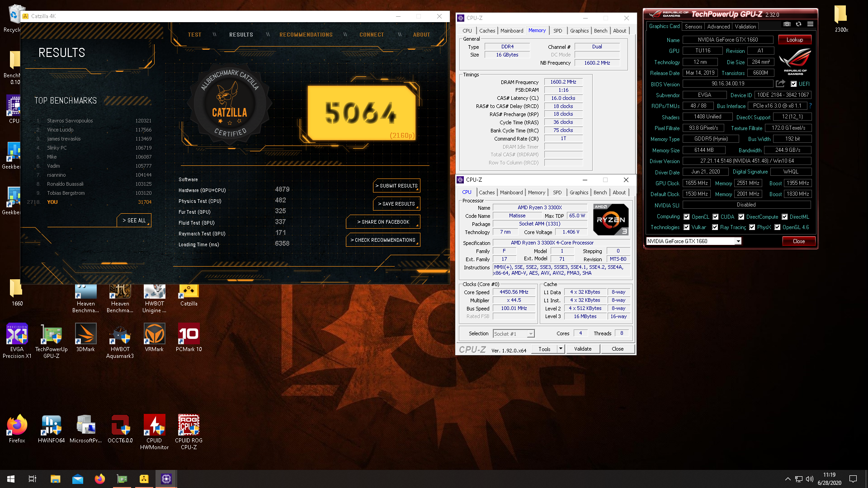
Task: Toggle CUDA checkbox in GPU-Z
Action: (x=715, y=217)
